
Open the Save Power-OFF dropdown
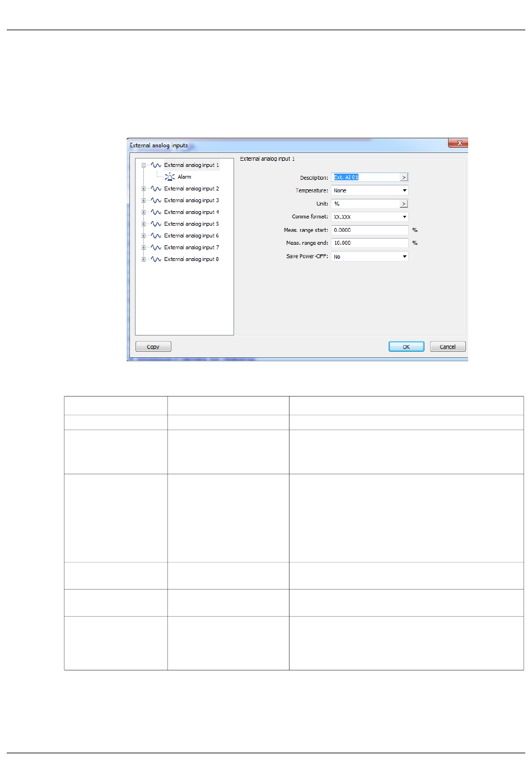coord(370,257)
